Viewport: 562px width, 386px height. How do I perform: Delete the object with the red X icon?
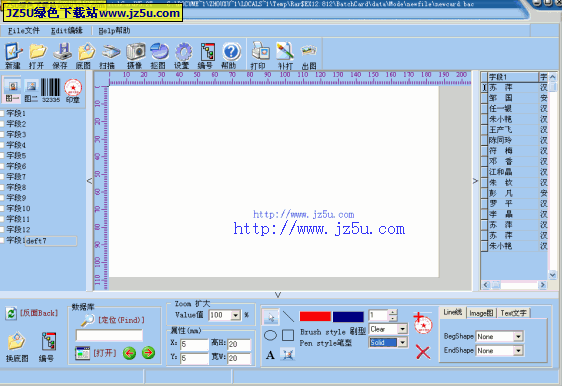(423, 352)
